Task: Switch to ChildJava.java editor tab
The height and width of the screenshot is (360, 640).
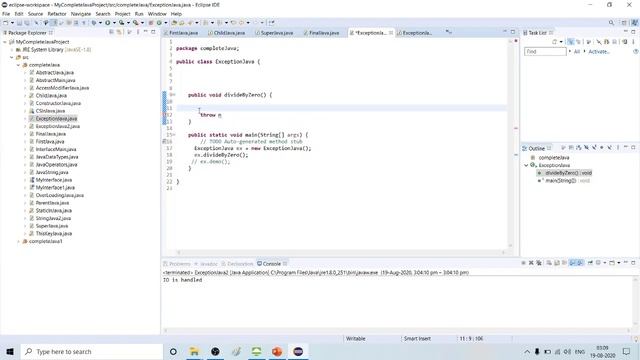Action: point(229,33)
